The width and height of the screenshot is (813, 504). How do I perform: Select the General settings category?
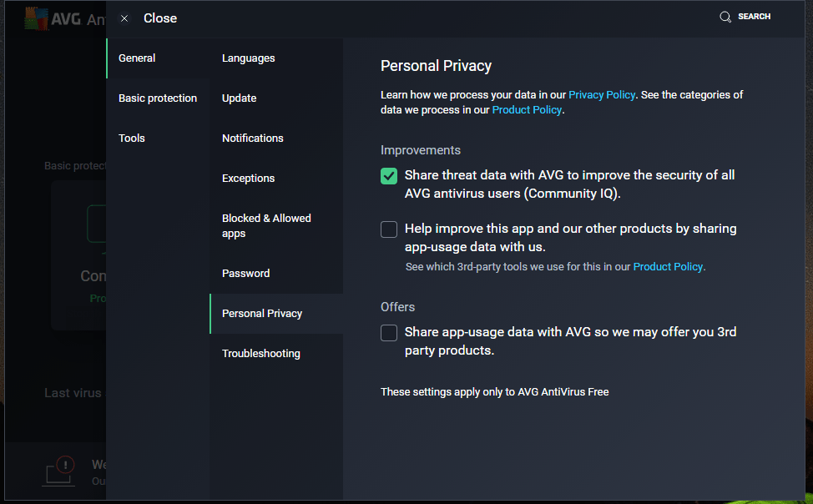click(137, 58)
